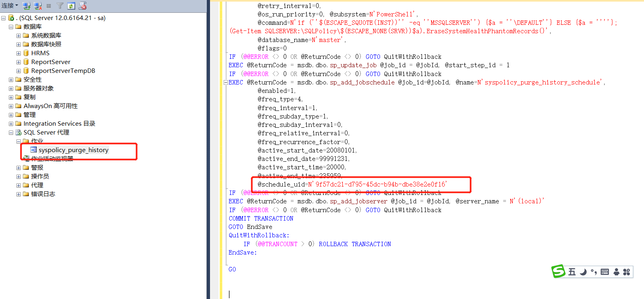This screenshot has width=644, height=299.
Task: Select Integration Services 目录 tree item
Action: tap(59, 124)
